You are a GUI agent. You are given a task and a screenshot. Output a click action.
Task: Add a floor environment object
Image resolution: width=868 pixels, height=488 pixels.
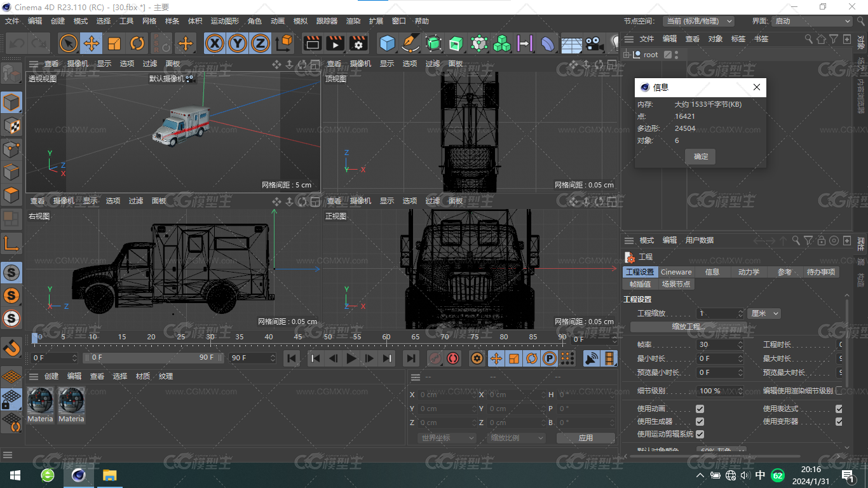[x=571, y=43]
